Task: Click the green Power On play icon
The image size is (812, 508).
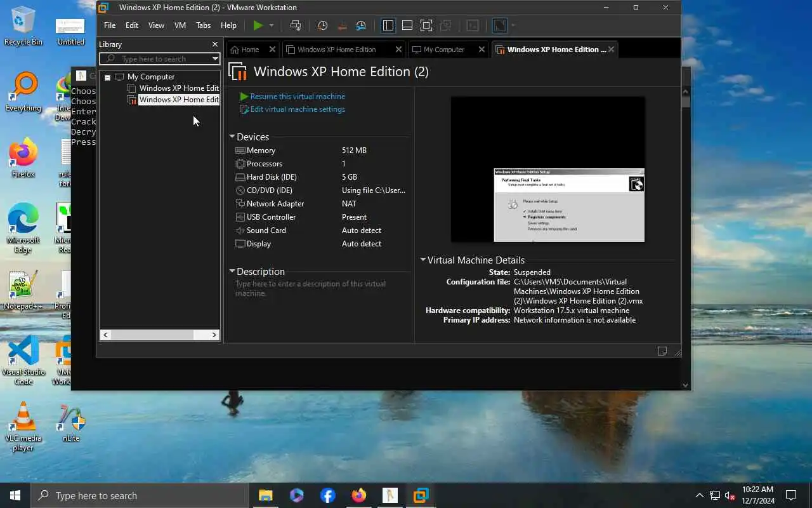Action: pyautogui.click(x=258, y=25)
